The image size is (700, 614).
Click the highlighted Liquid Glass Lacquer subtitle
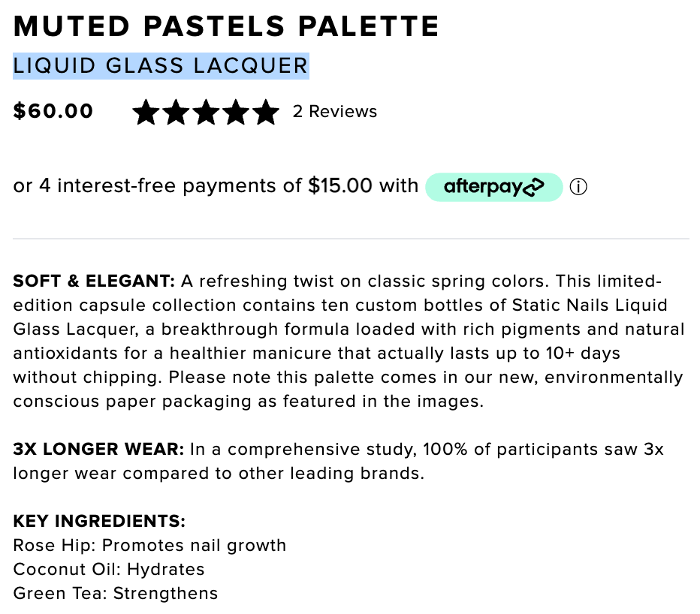pyautogui.click(x=161, y=66)
